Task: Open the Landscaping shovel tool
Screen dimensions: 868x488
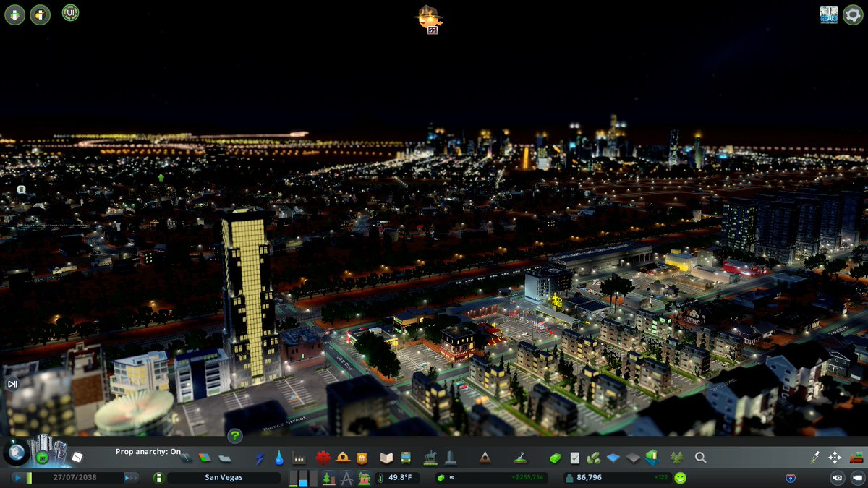Action: [520, 458]
